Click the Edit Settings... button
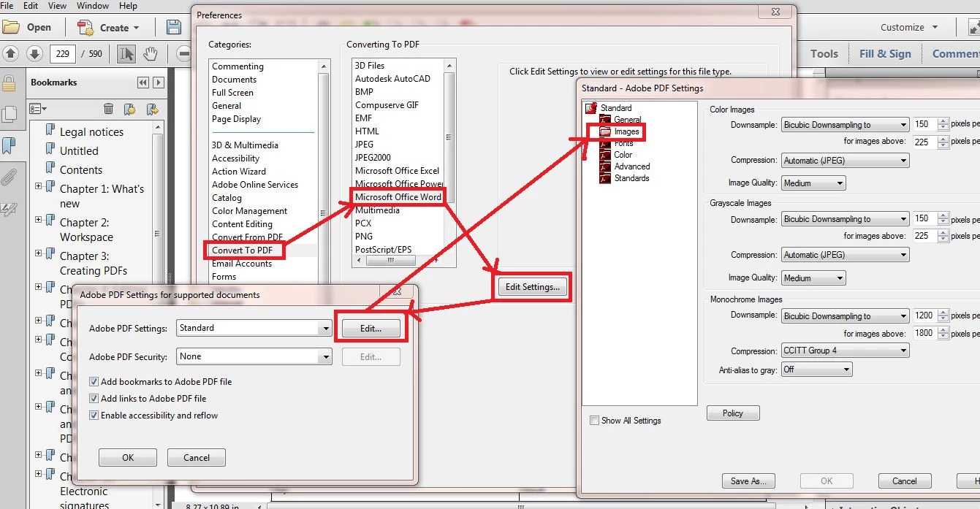This screenshot has height=509, width=980. point(533,287)
